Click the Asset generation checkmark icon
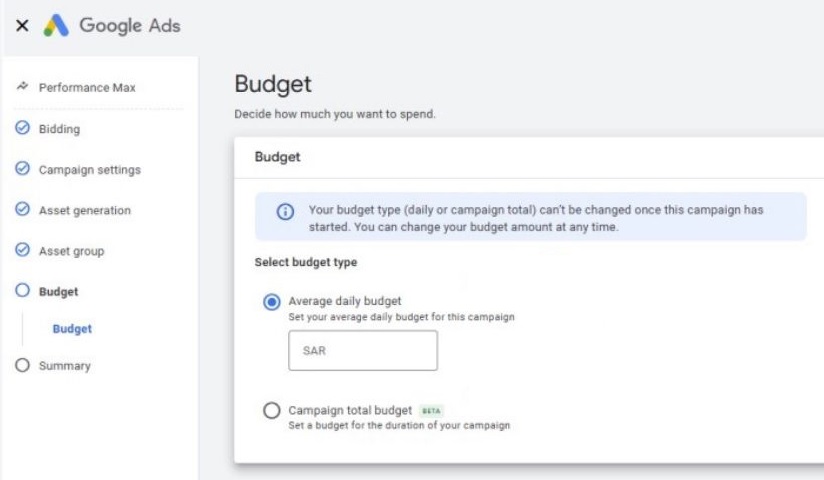The height and width of the screenshot is (480, 824). [22, 210]
